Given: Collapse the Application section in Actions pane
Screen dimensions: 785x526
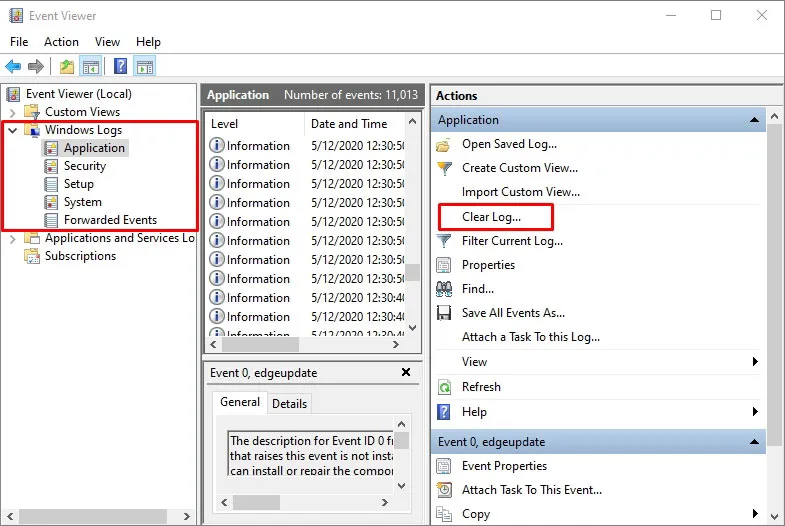Looking at the screenshot, I should click(756, 120).
